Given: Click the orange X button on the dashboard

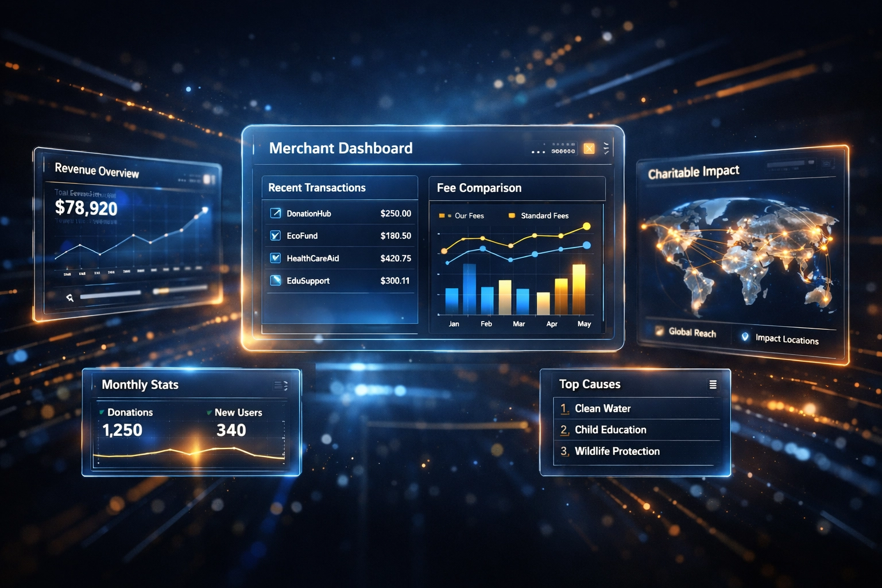Looking at the screenshot, I should [x=588, y=148].
